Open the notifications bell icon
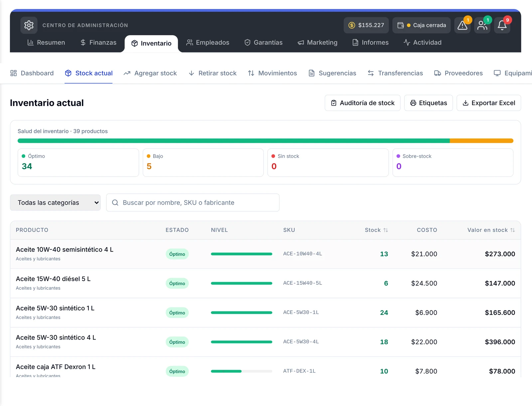This screenshot has width=532, height=406. (502, 25)
